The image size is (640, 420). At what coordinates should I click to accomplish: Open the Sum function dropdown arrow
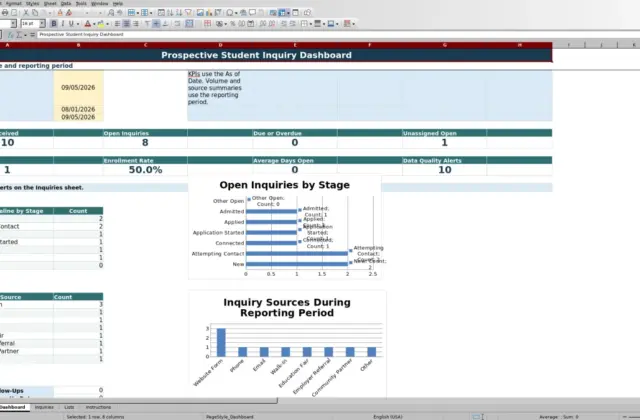pos(25,35)
